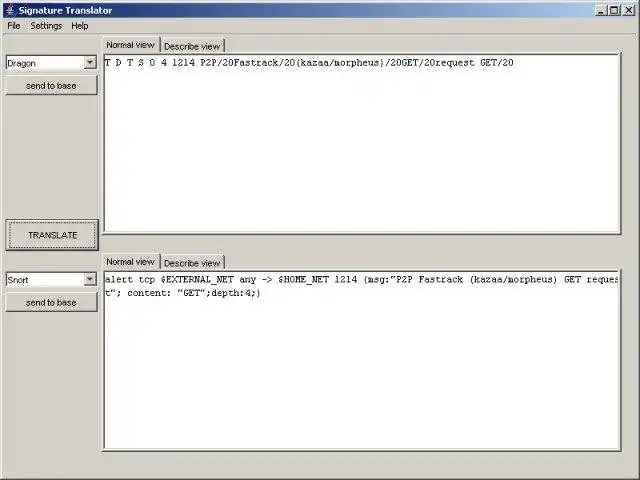Switch to the upper pane's Describe view tab
This screenshot has height=480, width=640.
coord(192,46)
